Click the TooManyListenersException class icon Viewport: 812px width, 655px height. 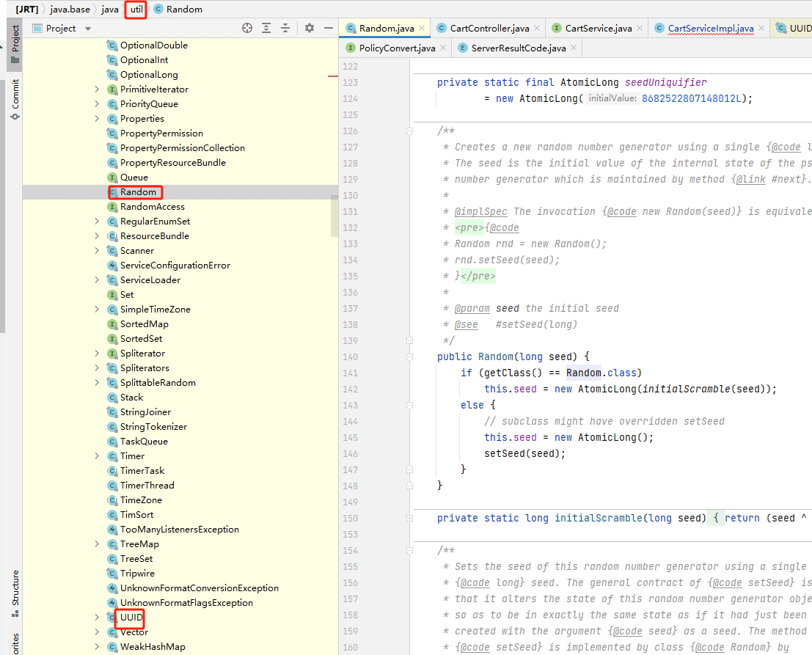point(111,530)
